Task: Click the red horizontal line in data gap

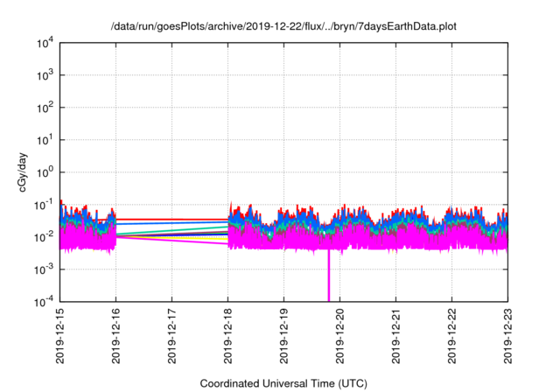Action: click(x=172, y=219)
